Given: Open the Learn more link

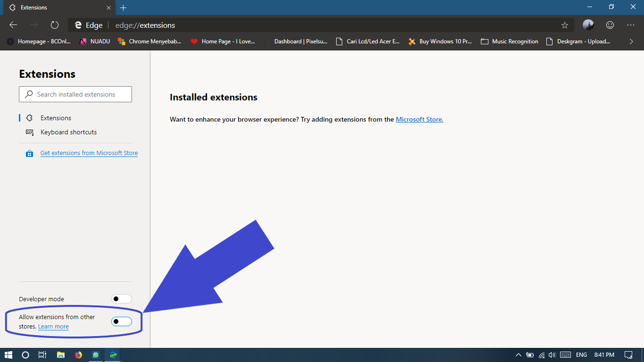Looking at the screenshot, I should 53,327.
